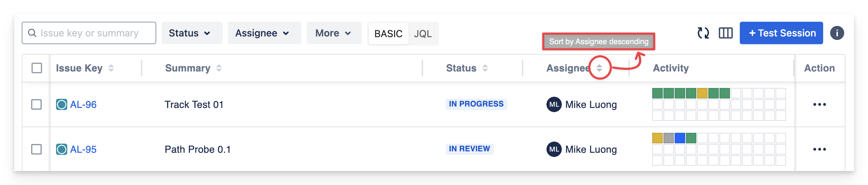Viewport: 868px width, 185px height.
Task: Check the AL-96 row checkbox
Action: (36, 104)
